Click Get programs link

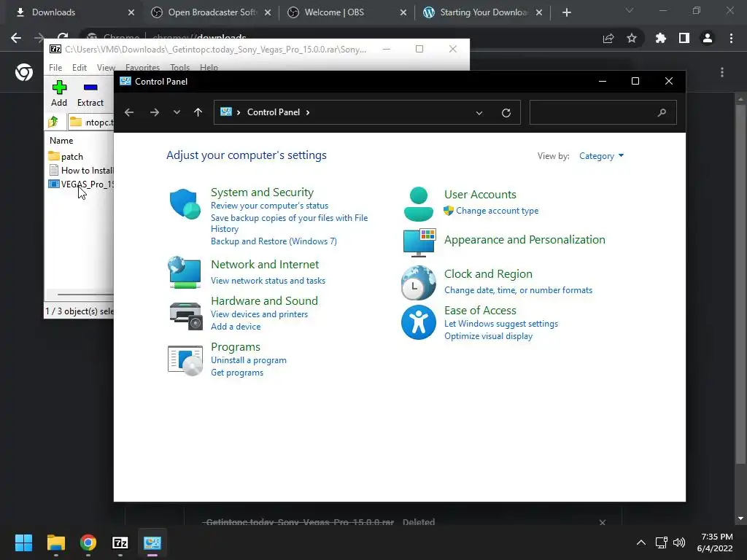[x=237, y=373]
